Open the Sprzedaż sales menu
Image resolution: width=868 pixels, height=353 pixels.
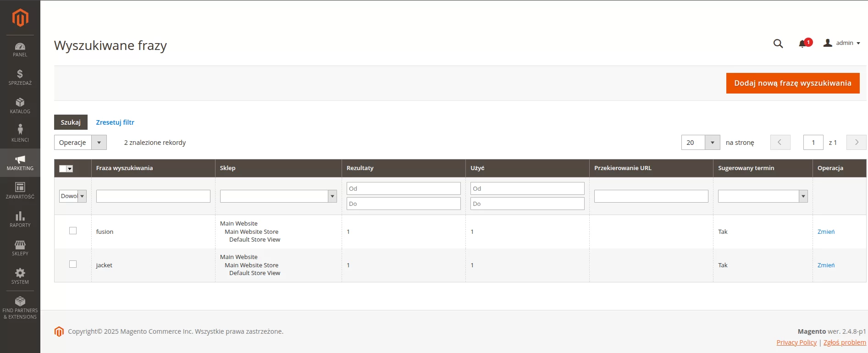(20, 77)
